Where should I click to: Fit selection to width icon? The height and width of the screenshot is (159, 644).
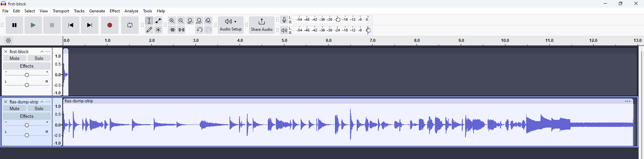pos(190,21)
